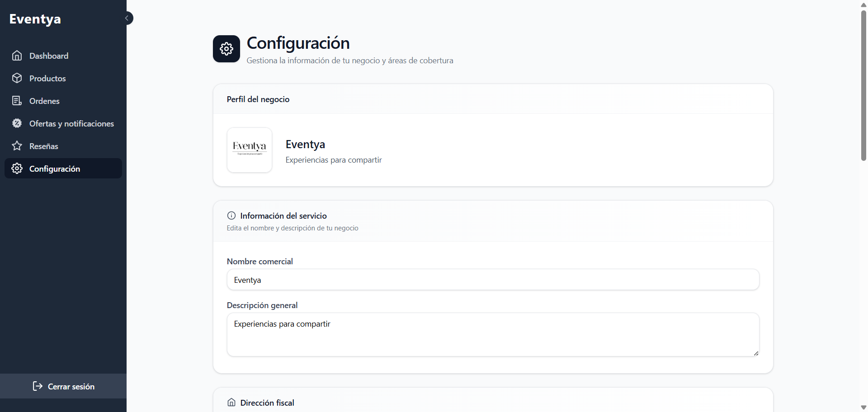Click the Ofertas y notificaciones badge icon
This screenshot has width=868, height=412.
coord(17,123)
